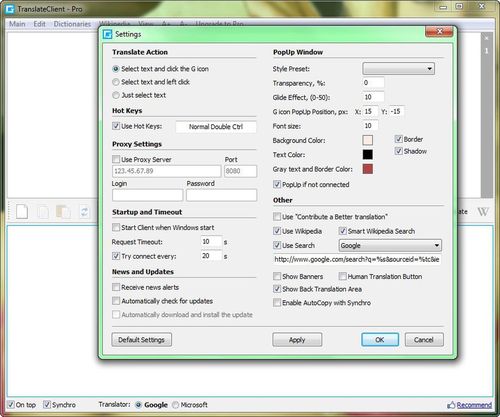Enable Use Proxy Server checkbox

116,159
